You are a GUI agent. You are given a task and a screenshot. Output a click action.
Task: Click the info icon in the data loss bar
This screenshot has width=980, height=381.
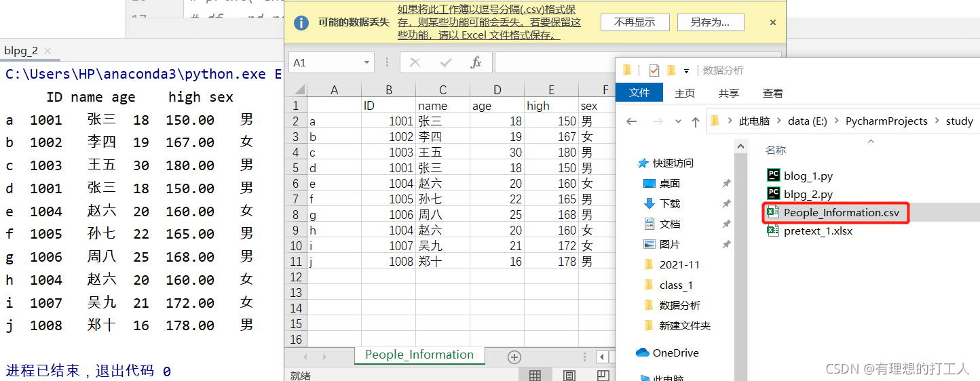(302, 22)
